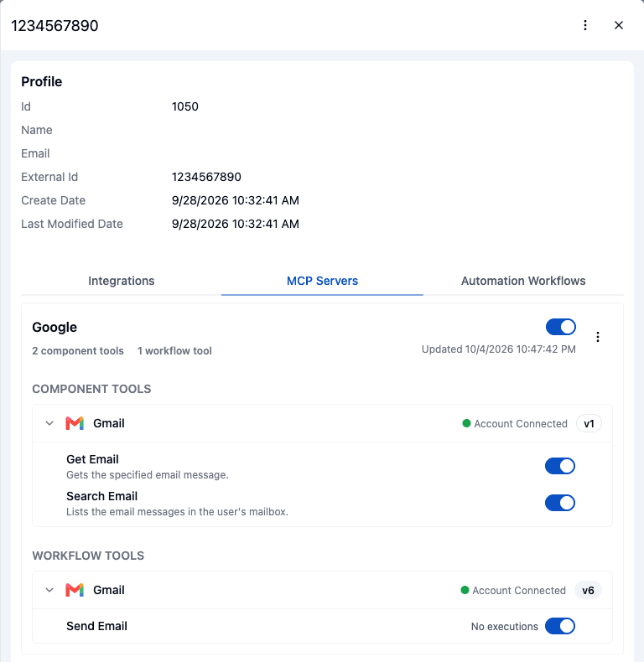644x662 pixels.
Task: Click the Gmail icon under Component Tools
Action: [75, 423]
